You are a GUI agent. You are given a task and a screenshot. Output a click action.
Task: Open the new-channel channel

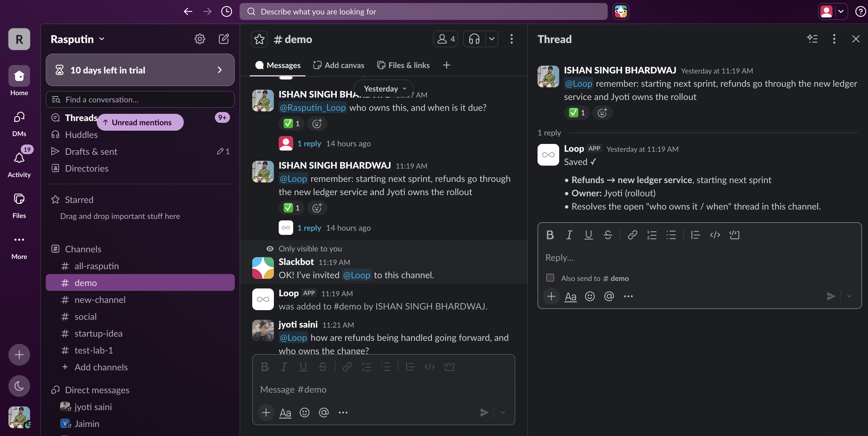pos(140,300)
